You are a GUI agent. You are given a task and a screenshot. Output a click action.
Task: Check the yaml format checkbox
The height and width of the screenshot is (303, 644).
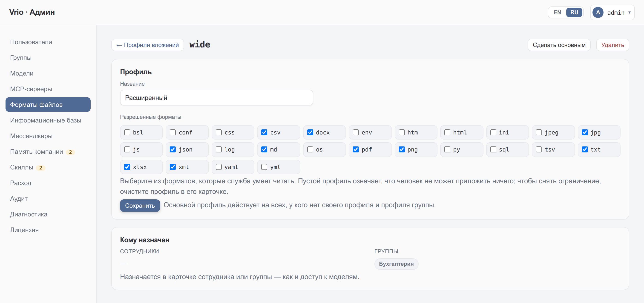219,167
